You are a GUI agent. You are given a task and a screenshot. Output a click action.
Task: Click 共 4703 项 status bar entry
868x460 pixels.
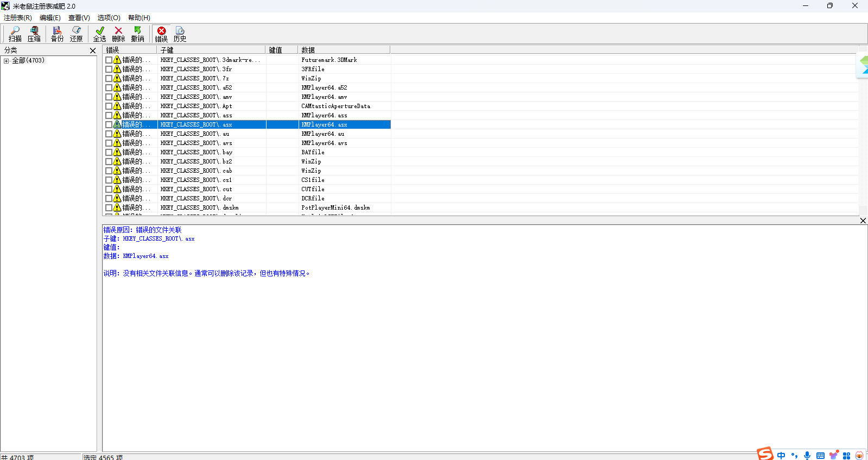point(17,457)
